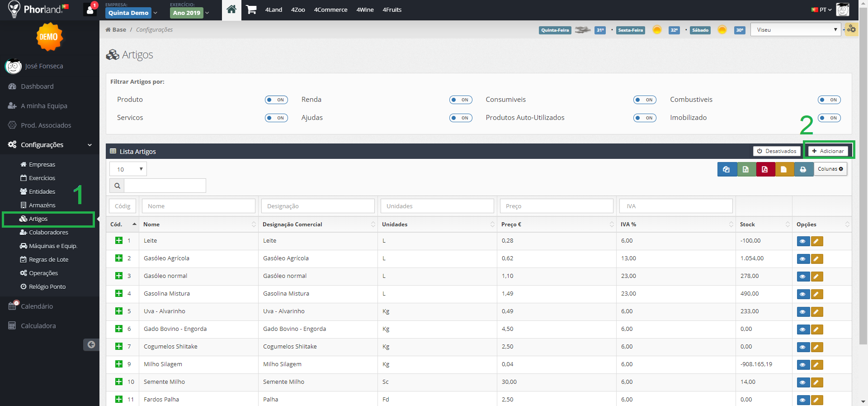Click the red PDF export icon
Viewport: 868px width, 406px height.
pos(765,169)
